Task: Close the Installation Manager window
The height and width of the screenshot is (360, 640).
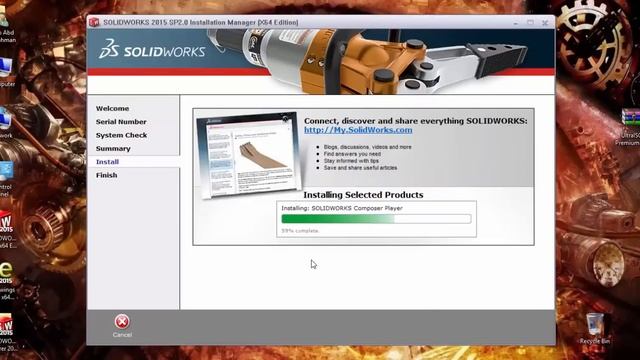Action: pyautogui.click(x=545, y=23)
